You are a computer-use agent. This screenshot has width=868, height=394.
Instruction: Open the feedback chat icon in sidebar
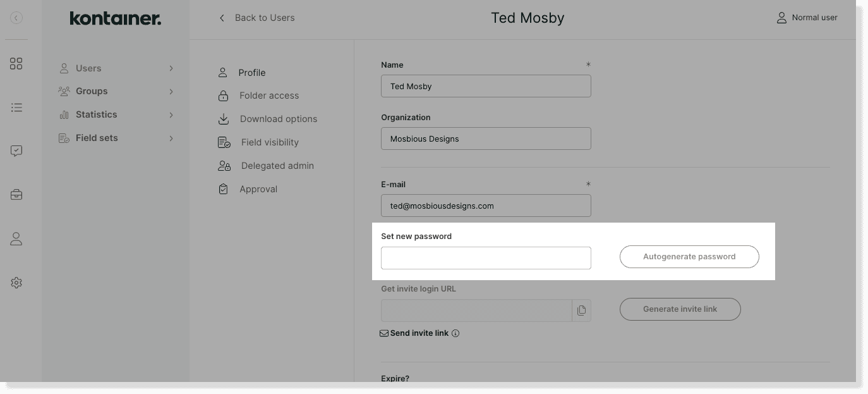coord(16,151)
